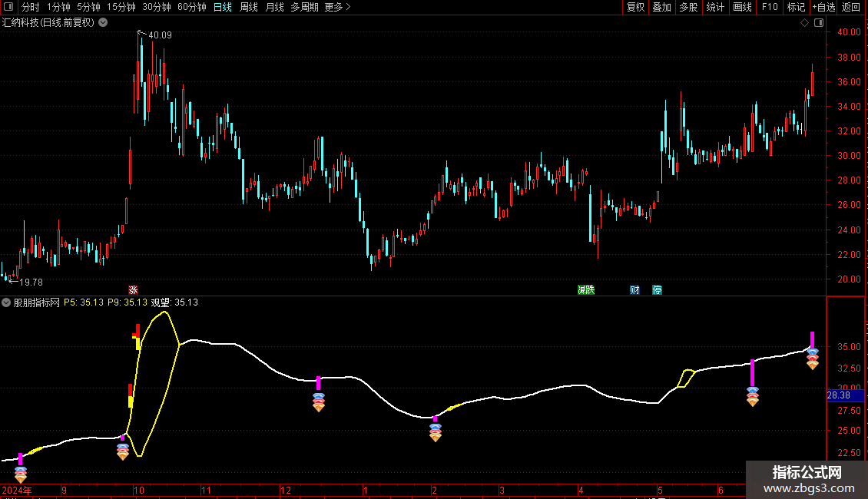Click the P9: 35.13 indicator value
868x499 pixels.
(x=128, y=302)
